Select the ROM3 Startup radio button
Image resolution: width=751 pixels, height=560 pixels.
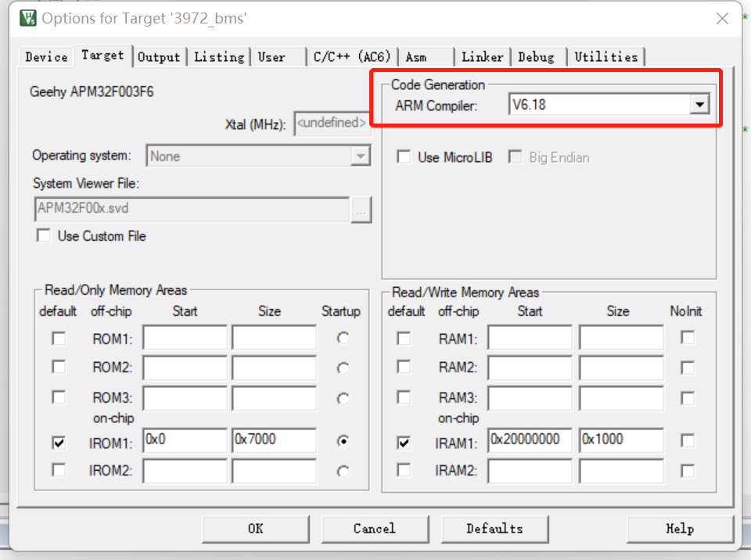click(343, 399)
